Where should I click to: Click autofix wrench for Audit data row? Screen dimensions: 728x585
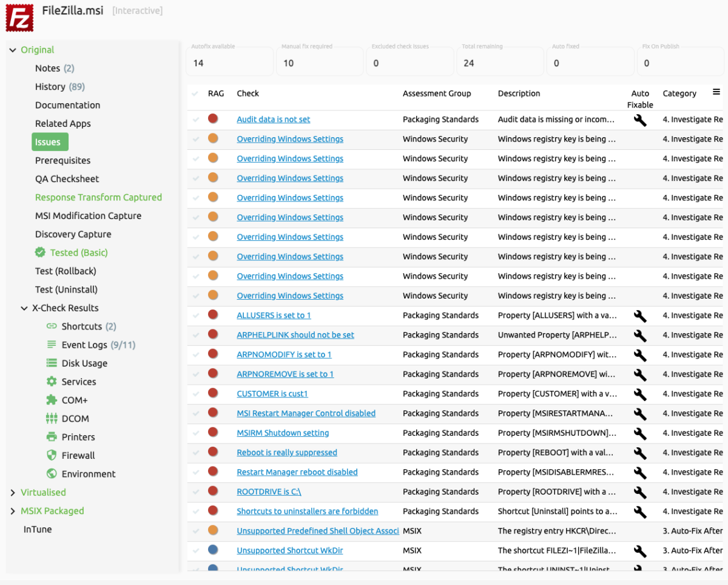coord(640,120)
